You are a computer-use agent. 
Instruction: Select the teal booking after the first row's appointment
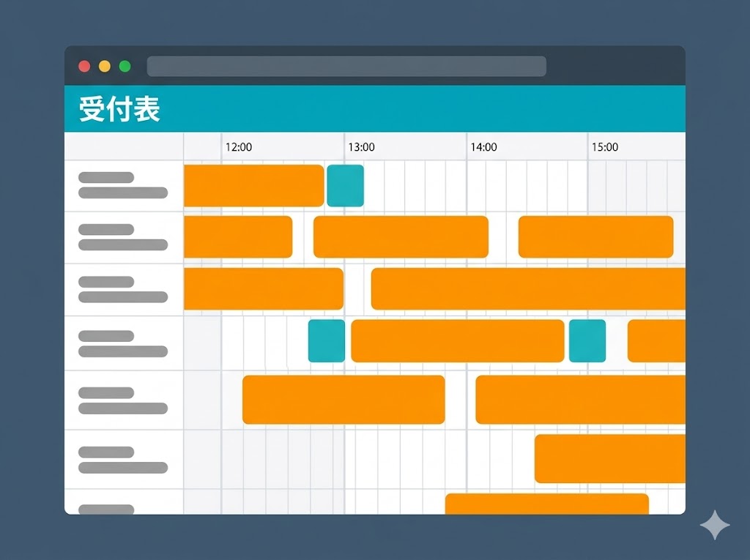346,186
